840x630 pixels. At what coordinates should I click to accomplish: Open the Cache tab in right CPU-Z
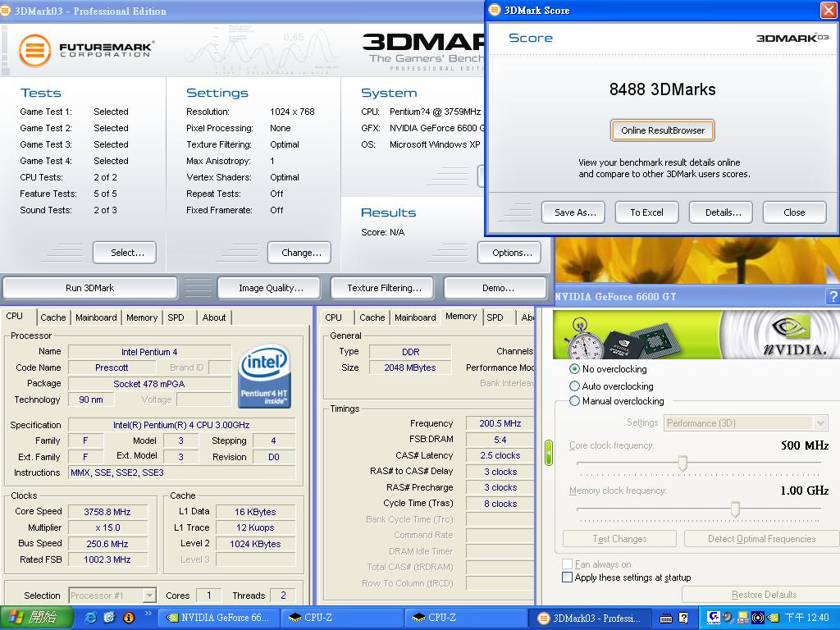(x=372, y=317)
